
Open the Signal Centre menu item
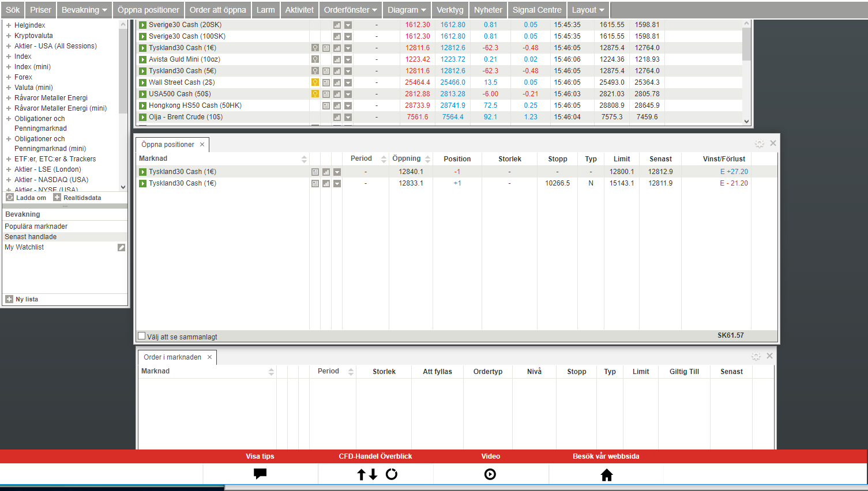(537, 10)
